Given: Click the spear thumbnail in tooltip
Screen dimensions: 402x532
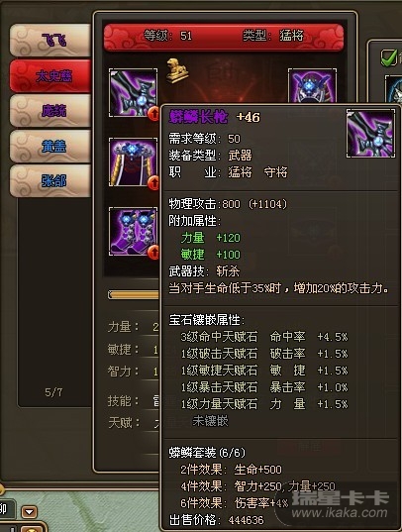Looking at the screenshot, I should (x=370, y=134).
